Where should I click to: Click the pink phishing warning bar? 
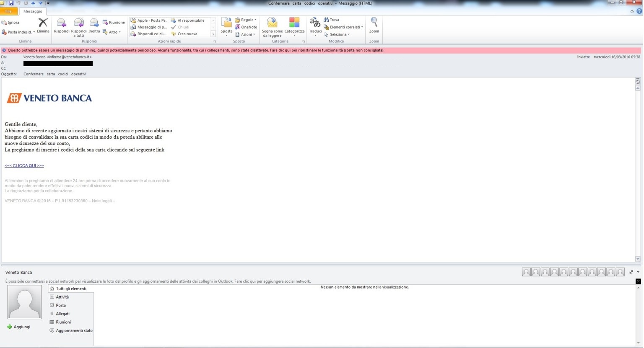pos(320,50)
